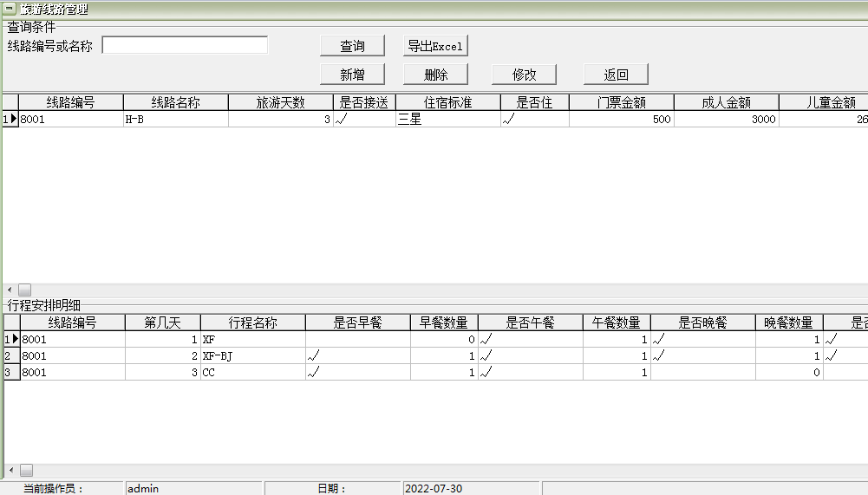868x495 pixels.
Task: Select 早餐数量 cell 0 in XF row
Action: pos(444,340)
